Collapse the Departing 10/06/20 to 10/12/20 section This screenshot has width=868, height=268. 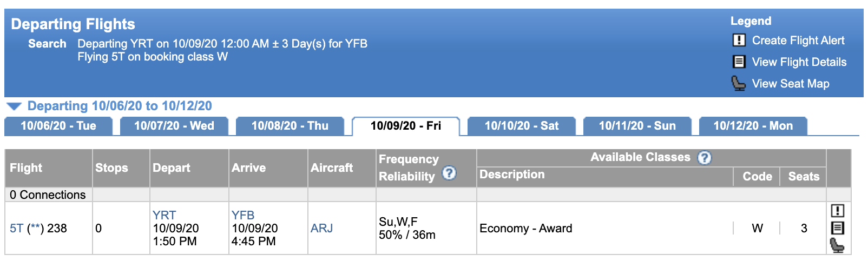tap(14, 106)
